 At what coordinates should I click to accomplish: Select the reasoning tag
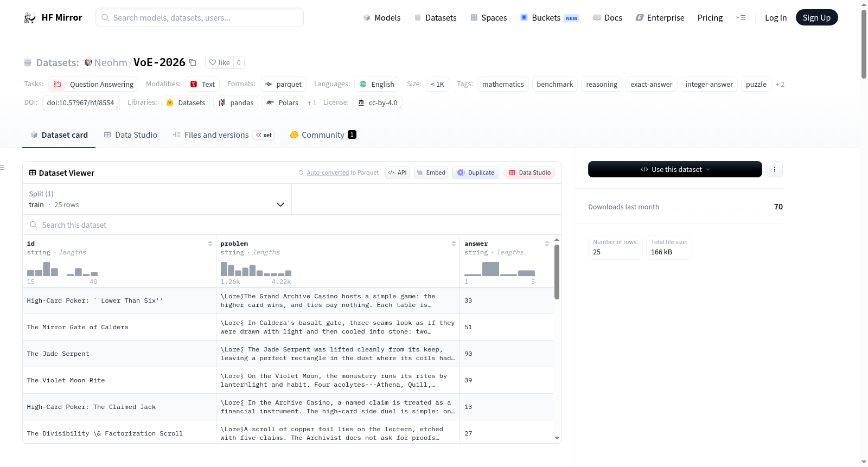point(602,84)
